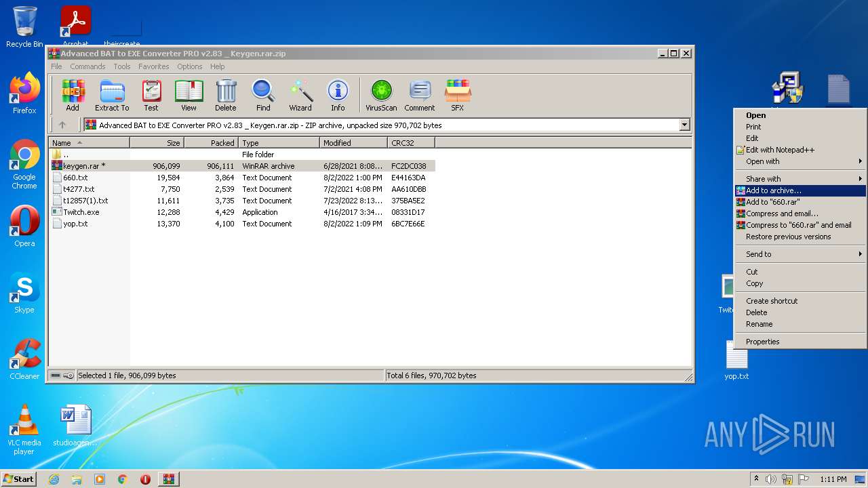
Task: Choose Compress and email... entry
Action: click(801, 213)
